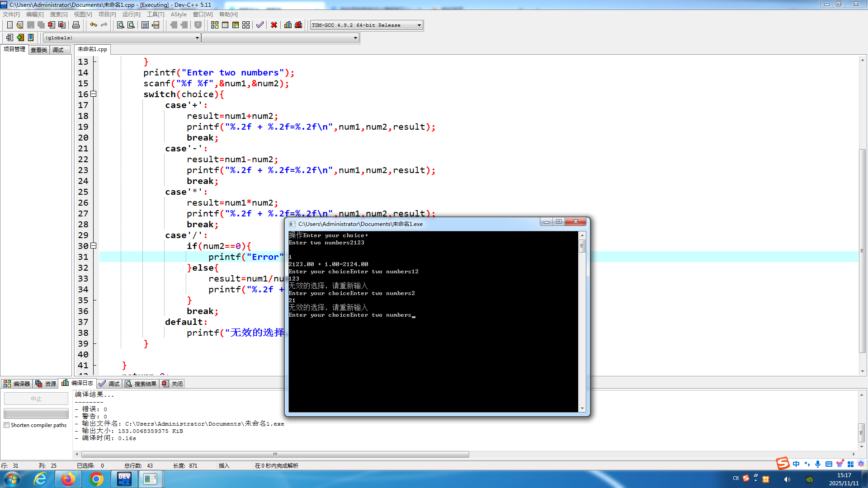Open the empty function list dropdown
This screenshot has height=488, width=868.
[x=355, y=38]
